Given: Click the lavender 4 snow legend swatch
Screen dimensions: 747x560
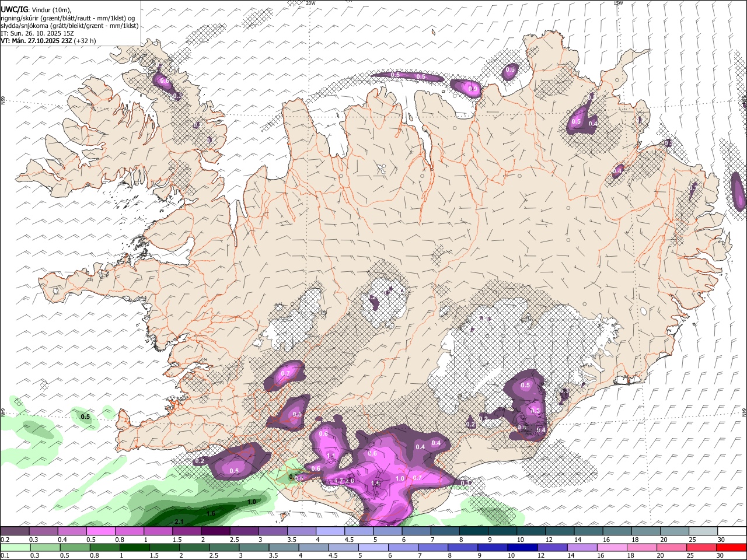Looking at the screenshot, I should click(331, 531).
